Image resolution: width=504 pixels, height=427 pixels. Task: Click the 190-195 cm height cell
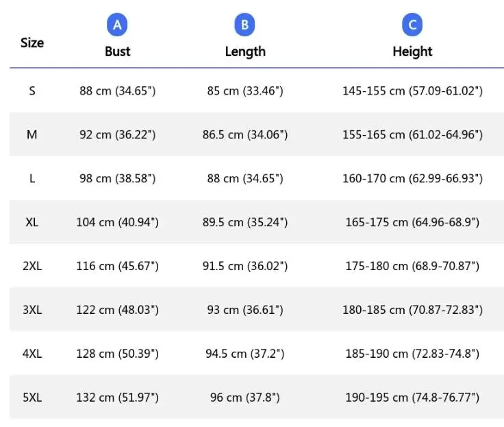412,398
